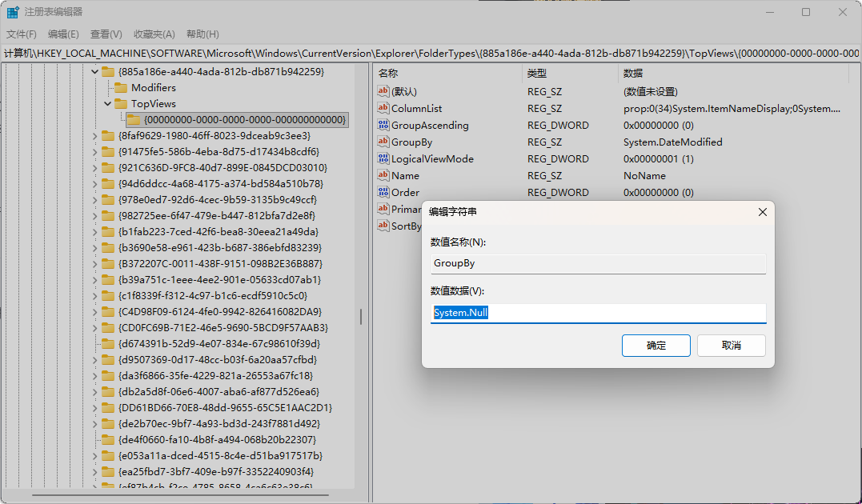862x504 pixels.
Task: Select the 0x00000001 (1) data cell
Action: click(658, 159)
